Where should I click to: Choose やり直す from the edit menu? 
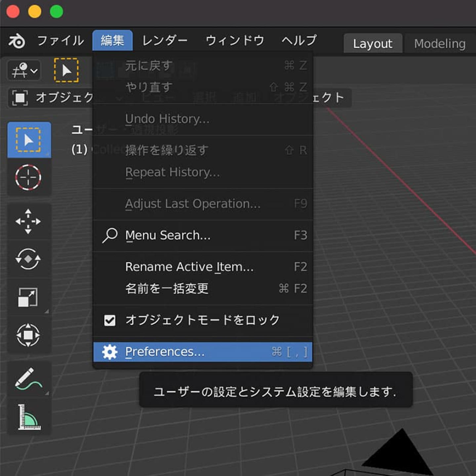click(203, 87)
